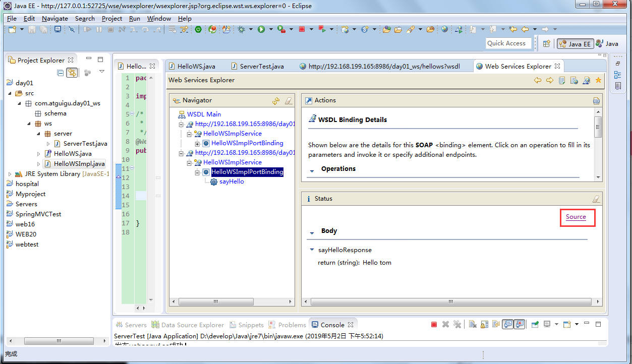
Task: Click the back arrow in Web Services Explorer
Action: (538, 80)
